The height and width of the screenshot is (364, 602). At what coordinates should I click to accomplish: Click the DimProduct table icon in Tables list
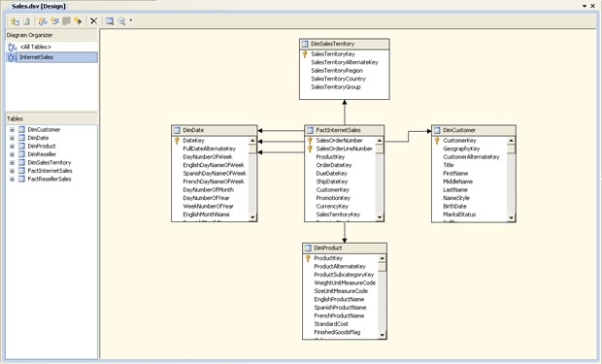click(x=22, y=147)
